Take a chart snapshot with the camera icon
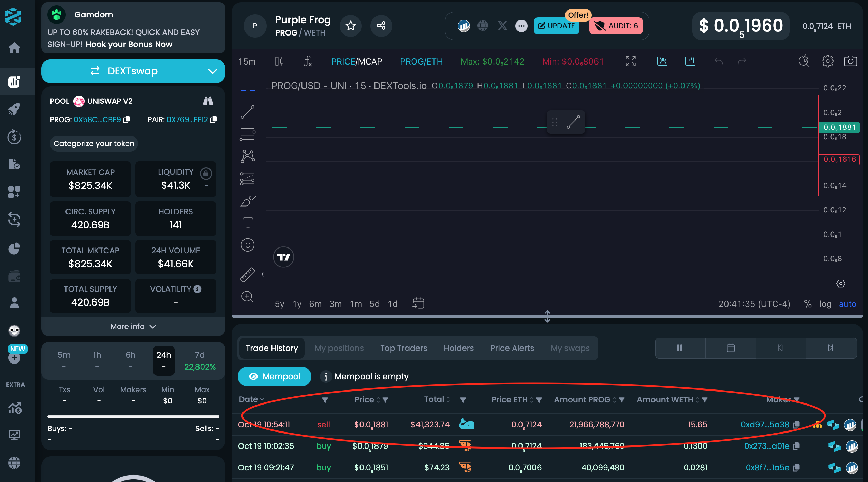868x482 pixels. (851, 61)
